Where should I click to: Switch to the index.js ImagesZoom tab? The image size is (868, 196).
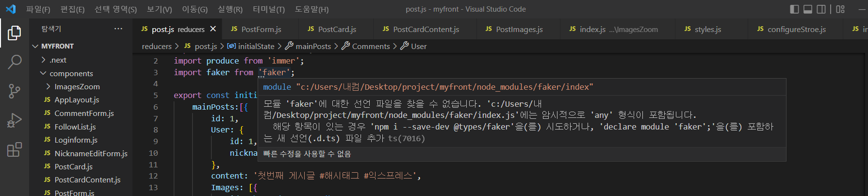pos(618,29)
